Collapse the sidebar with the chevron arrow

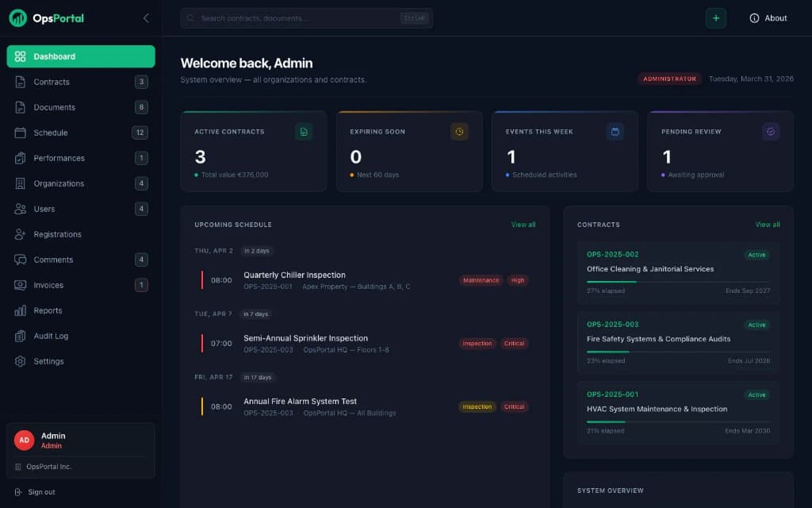(x=146, y=18)
